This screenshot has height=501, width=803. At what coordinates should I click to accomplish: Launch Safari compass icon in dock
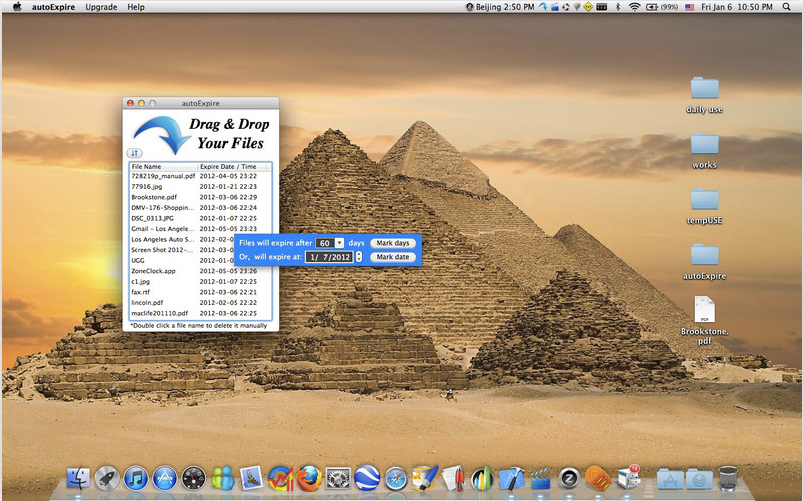[x=396, y=479]
